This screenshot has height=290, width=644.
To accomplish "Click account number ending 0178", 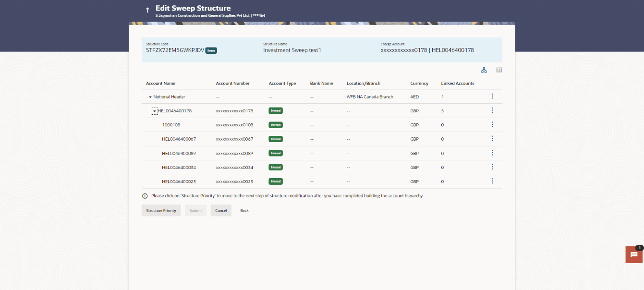I will click(x=234, y=111).
